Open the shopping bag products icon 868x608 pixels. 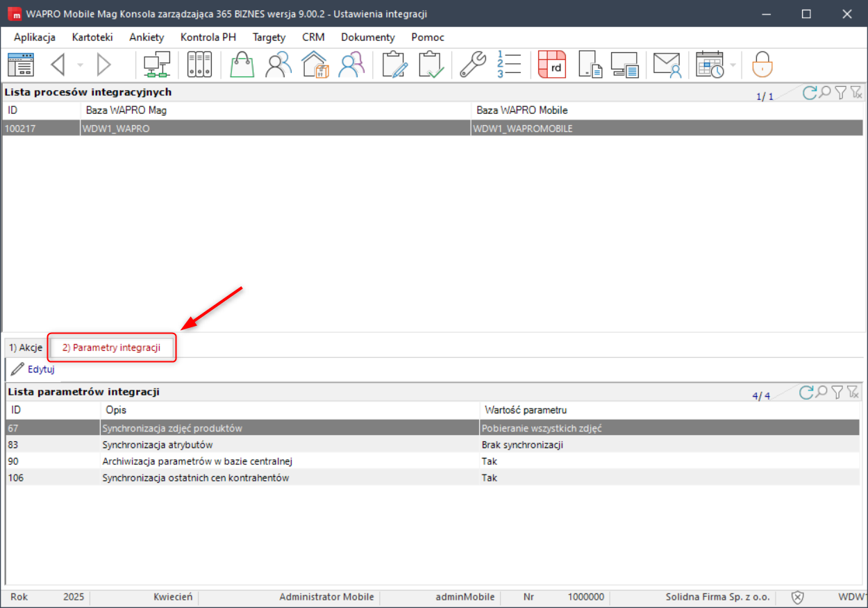point(242,65)
